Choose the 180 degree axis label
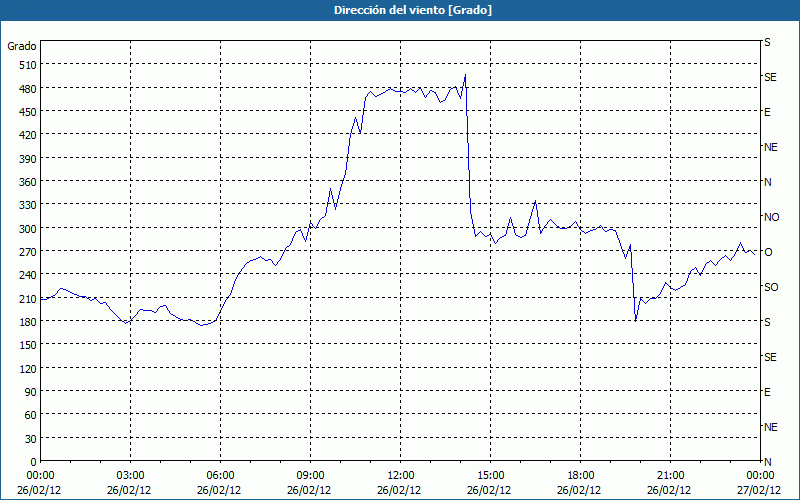The image size is (800, 500). 28,322
